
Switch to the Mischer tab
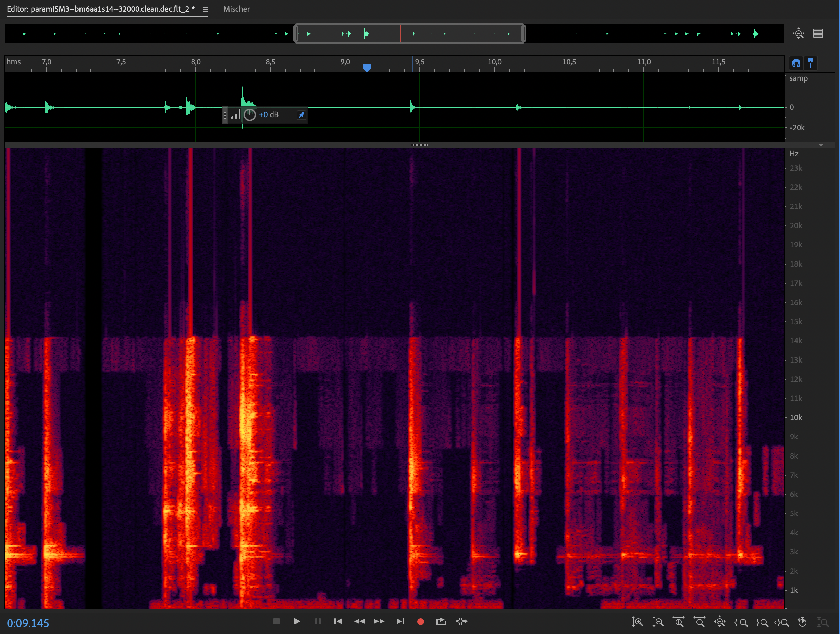pos(236,9)
